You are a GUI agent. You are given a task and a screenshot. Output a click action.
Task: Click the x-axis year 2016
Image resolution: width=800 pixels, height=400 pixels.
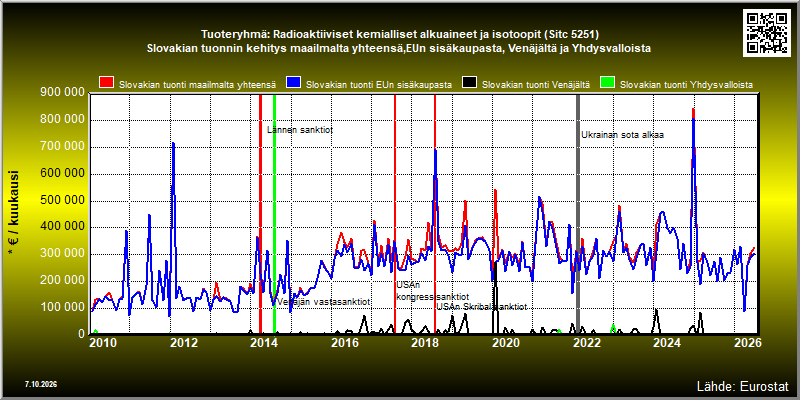pyautogui.click(x=344, y=343)
